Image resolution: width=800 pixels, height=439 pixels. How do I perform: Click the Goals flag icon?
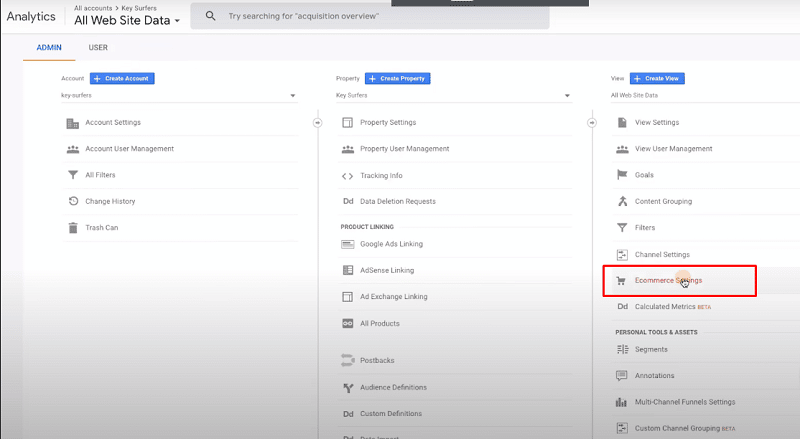pyautogui.click(x=622, y=175)
